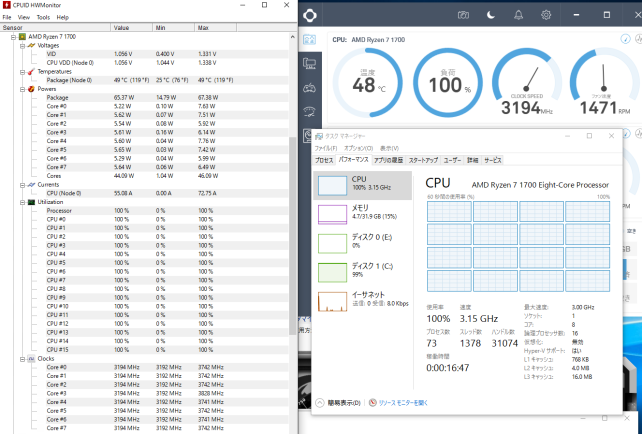Switch to the プロセス tab
The width and height of the screenshot is (642, 434).
click(324, 160)
